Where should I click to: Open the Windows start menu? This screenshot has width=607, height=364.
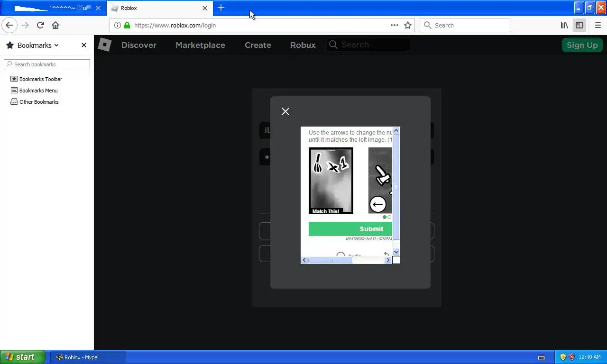click(x=22, y=357)
